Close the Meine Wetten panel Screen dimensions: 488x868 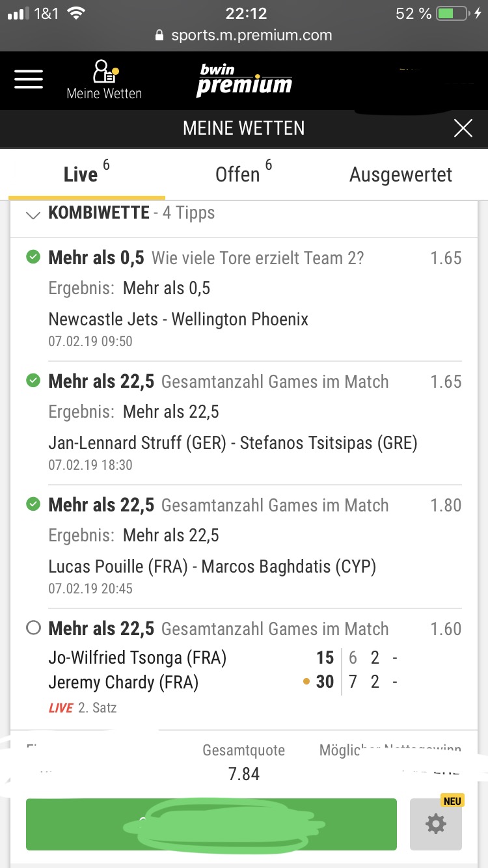tap(463, 128)
